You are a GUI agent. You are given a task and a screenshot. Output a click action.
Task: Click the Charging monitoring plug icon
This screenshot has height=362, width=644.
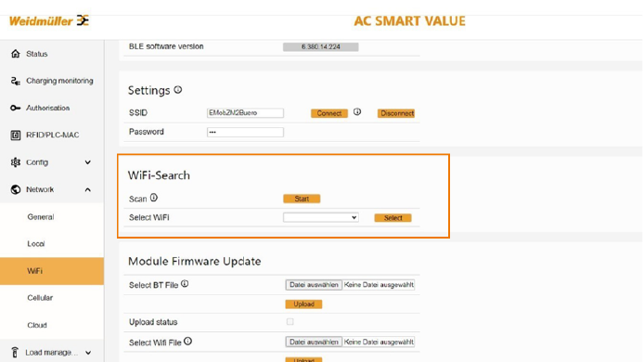coord(16,81)
